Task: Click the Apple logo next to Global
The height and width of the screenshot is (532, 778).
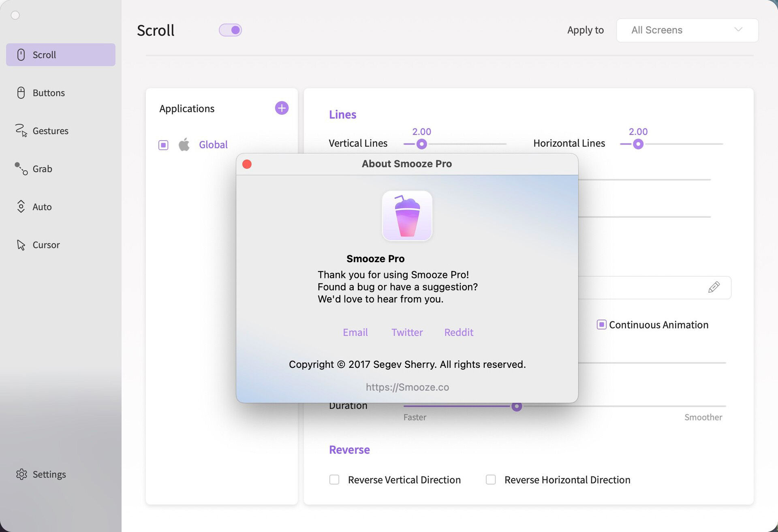Action: (x=184, y=144)
